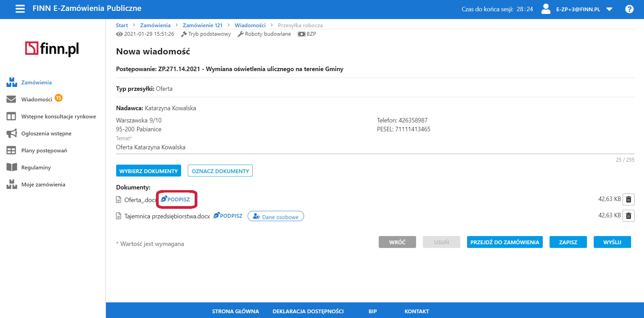
Task: Click the Zamówienia sidebar icon
Action: click(12, 82)
